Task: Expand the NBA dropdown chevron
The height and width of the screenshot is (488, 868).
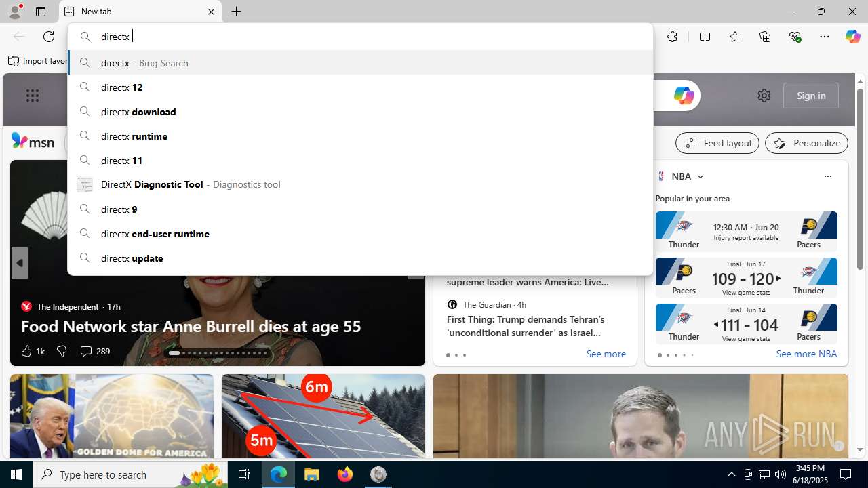Action: click(x=701, y=176)
